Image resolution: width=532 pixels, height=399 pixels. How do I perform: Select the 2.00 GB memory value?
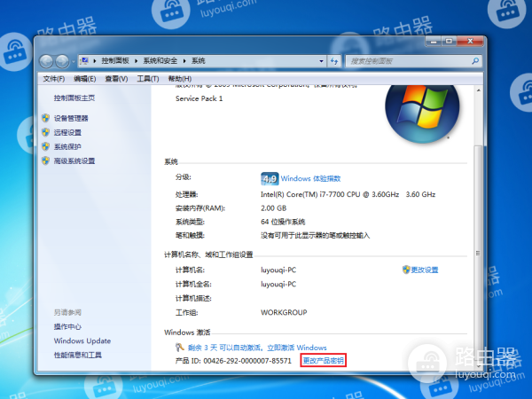coord(273,208)
